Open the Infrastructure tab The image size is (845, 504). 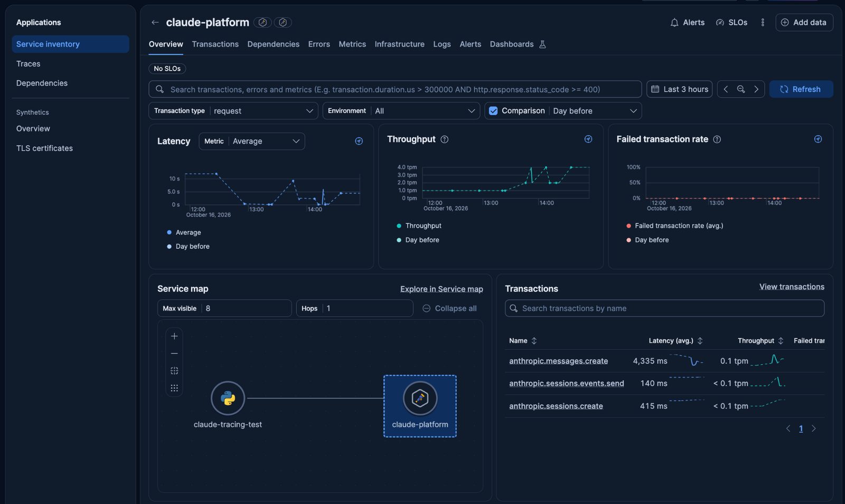399,44
